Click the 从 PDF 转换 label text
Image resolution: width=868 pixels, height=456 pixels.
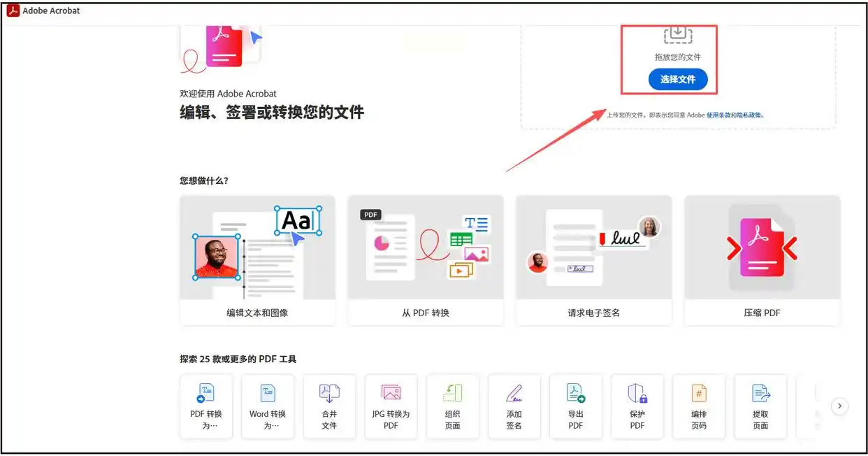[x=426, y=313]
